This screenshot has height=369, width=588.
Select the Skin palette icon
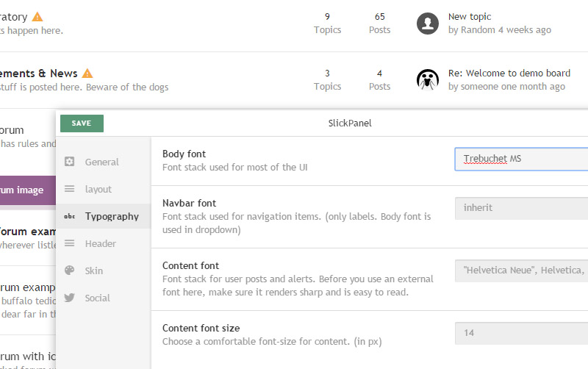(x=70, y=271)
